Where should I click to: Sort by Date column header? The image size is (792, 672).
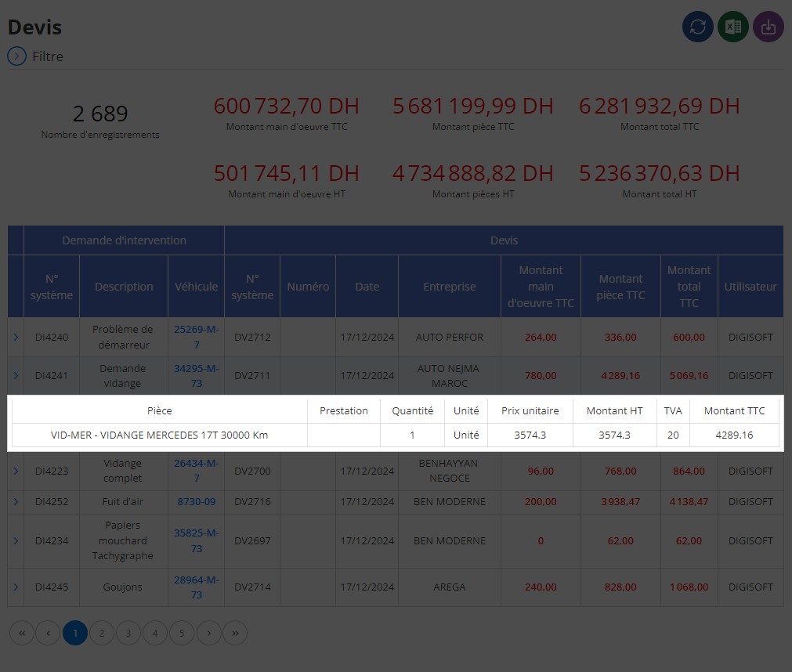pos(367,287)
